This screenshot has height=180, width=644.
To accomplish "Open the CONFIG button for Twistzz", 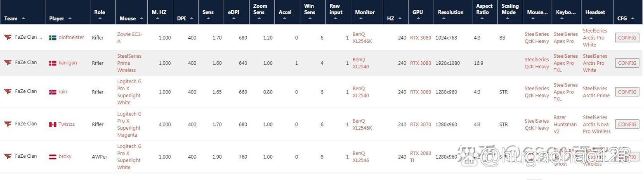I will pos(627,124).
